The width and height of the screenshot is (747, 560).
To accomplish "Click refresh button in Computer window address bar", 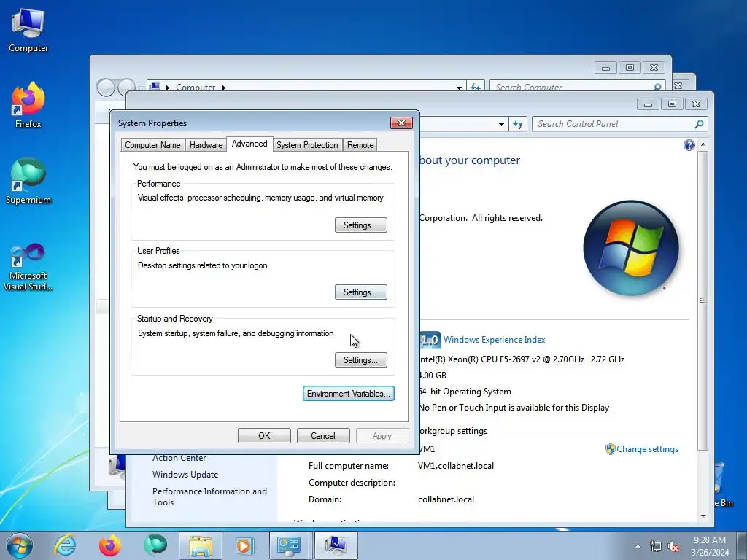I will click(476, 87).
